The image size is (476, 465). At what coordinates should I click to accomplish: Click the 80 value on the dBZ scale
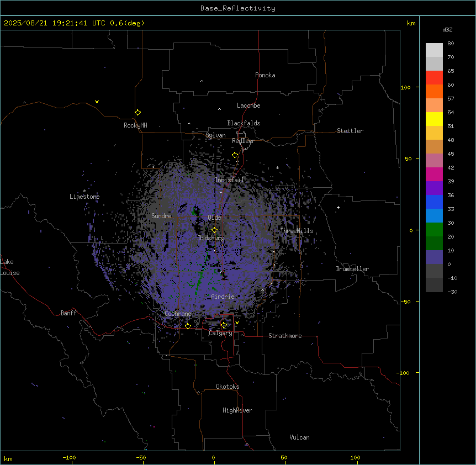[x=451, y=44]
